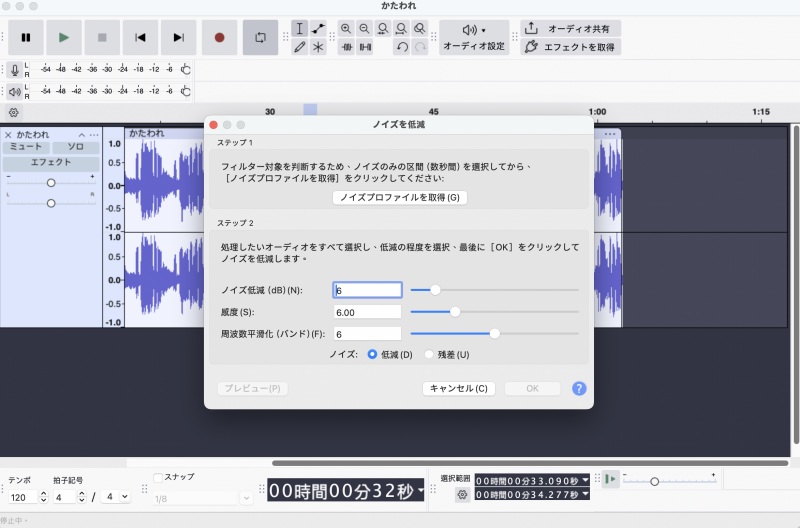Zoom out on the timeline
The width and height of the screenshot is (800, 528).
[364, 29]
